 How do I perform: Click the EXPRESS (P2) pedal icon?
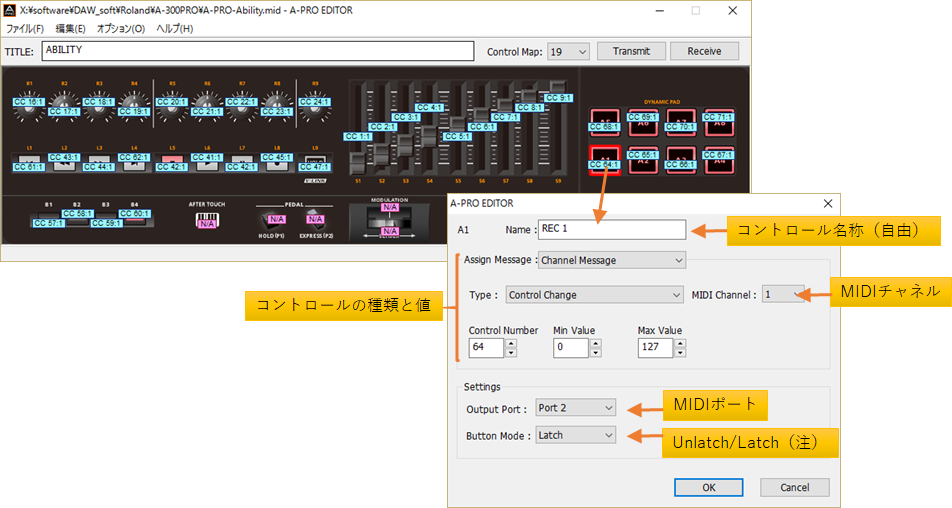pos(316,219)
